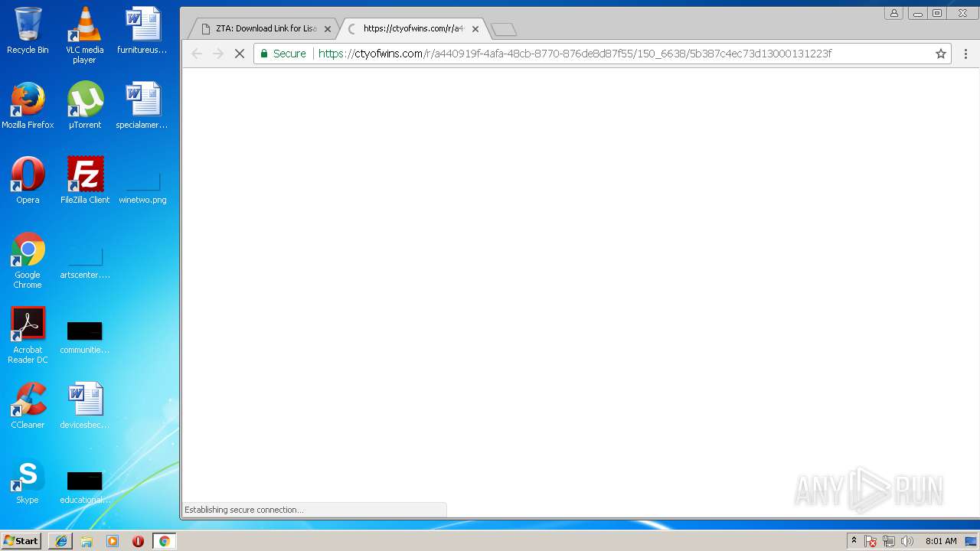Open FileZilla Client shortcut

click(85, 181)
